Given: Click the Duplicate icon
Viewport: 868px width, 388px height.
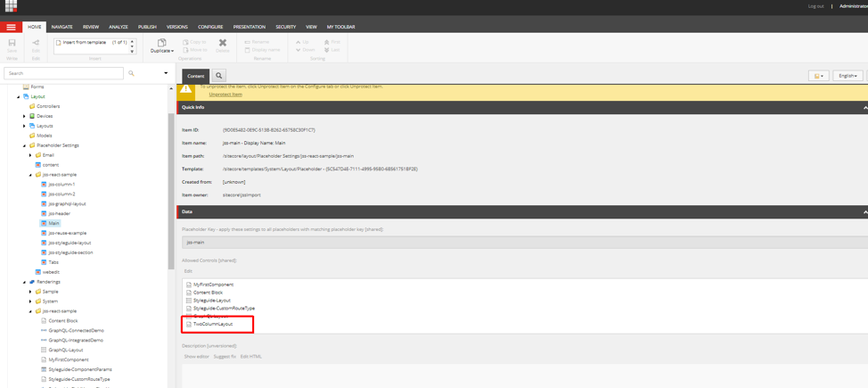Looking at the screenshot, I should coord(161,43).
